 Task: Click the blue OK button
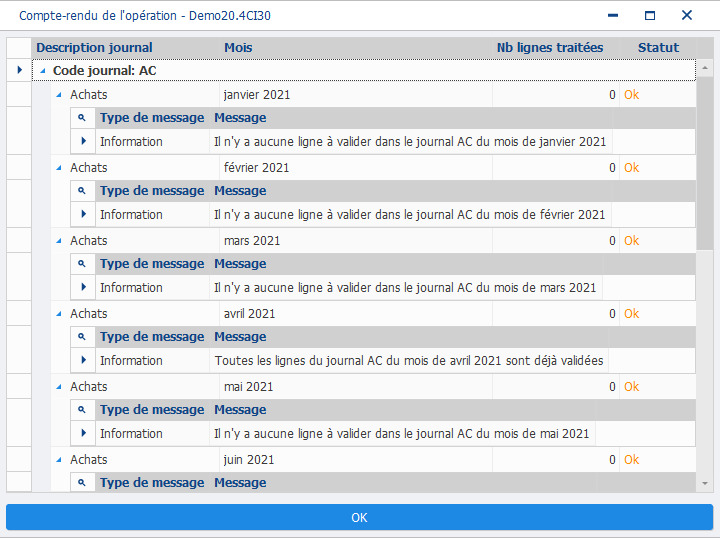click(359, 517)
